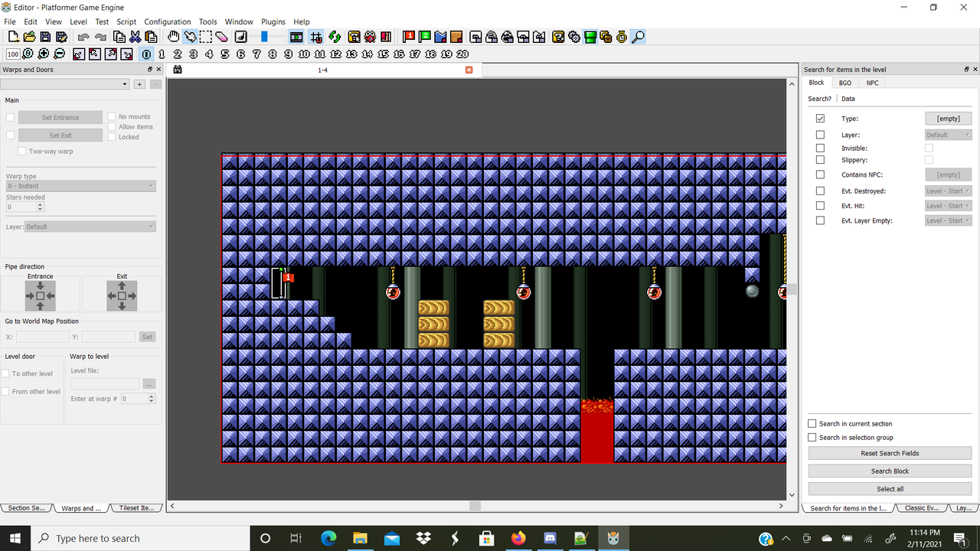Close the 1-4 level tab

[469, 70]
